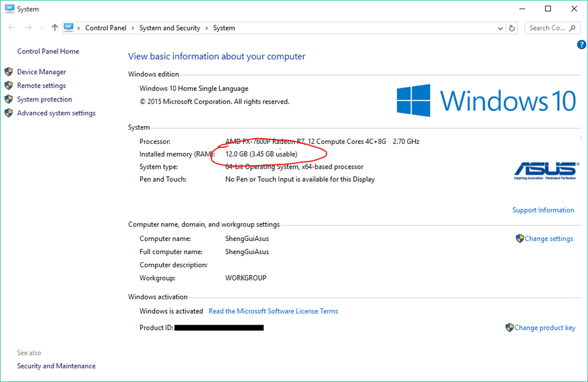Click the AMD FX-7600P processor text

[x=305, y=142]
